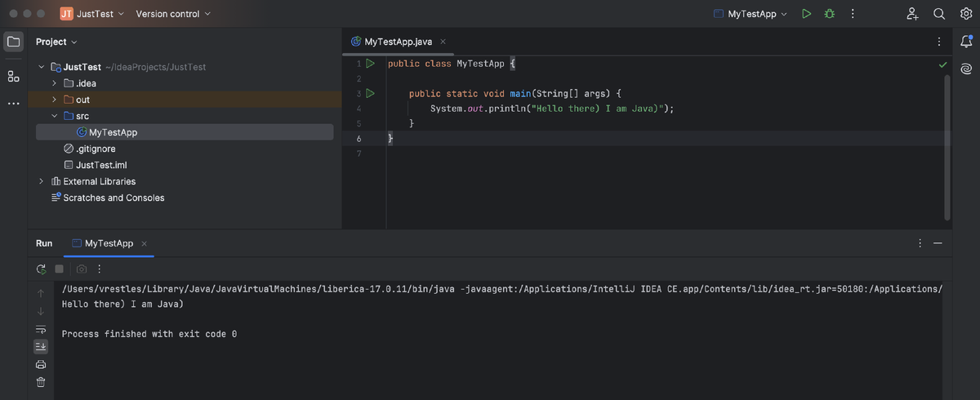
Task: Open the AI Assistant spiral icon
Action: [966, 69]
